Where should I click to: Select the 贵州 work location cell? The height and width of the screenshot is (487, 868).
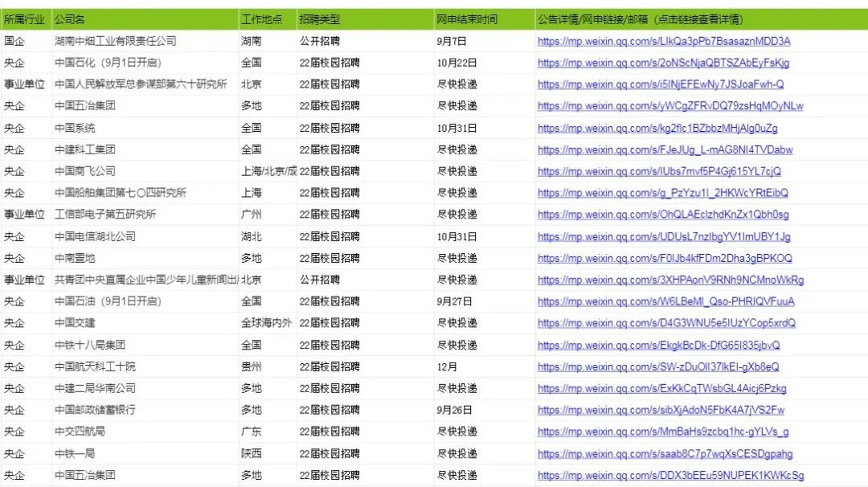(268, 366)
